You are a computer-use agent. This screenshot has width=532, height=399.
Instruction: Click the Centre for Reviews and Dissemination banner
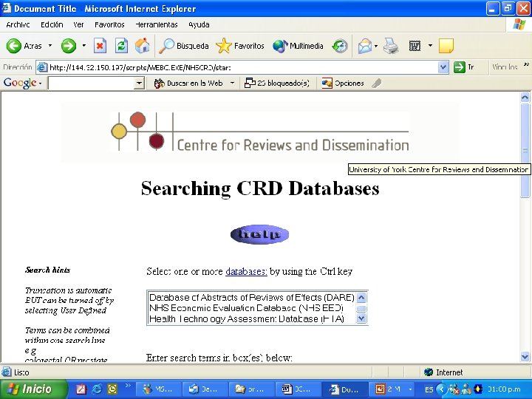(x=260, y=132)
